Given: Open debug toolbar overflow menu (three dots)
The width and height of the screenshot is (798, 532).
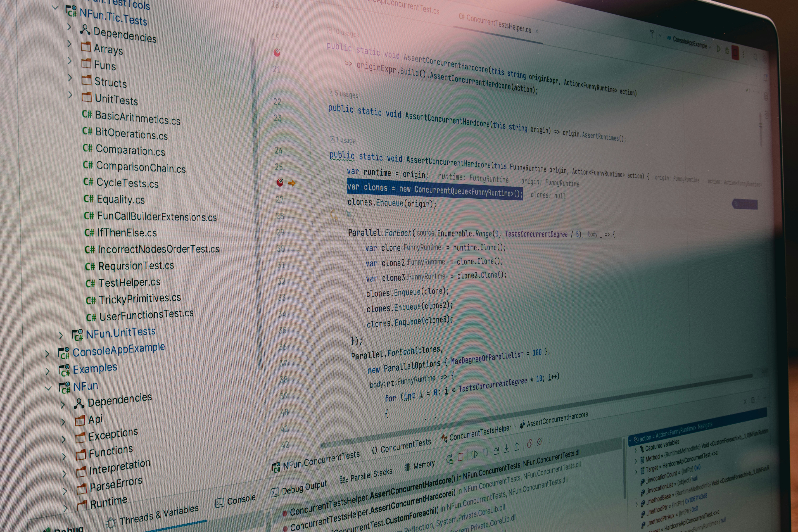Looking at the screenshot, I should (x=549, y=440).
